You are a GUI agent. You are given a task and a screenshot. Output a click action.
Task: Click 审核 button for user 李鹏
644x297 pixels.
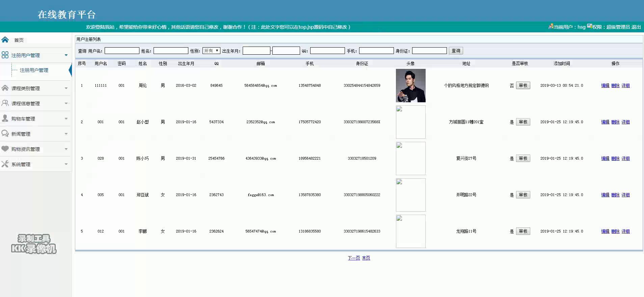click(523, 231)
